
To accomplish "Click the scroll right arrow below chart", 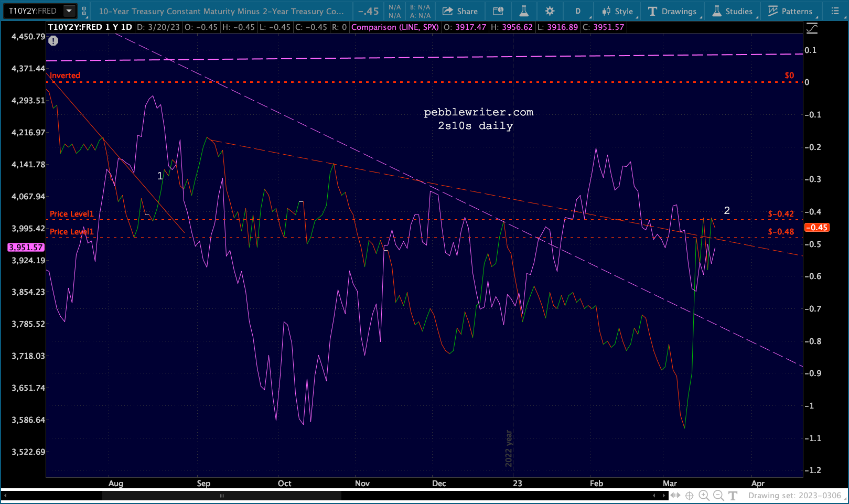I will pos(664,496).
